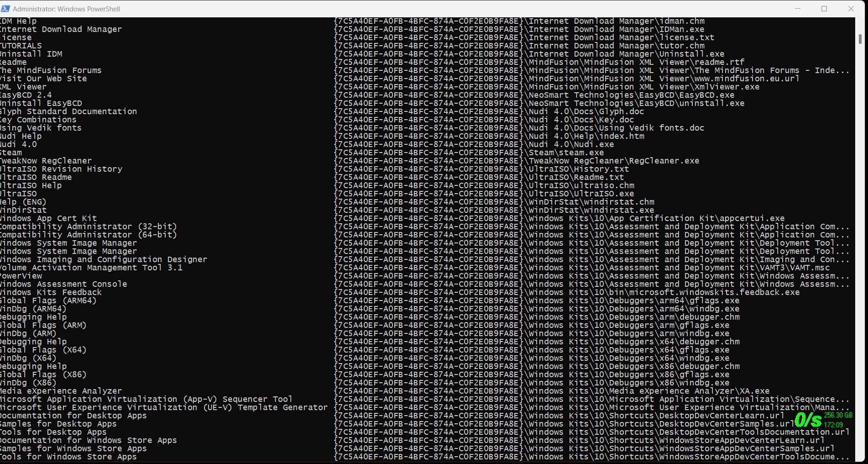
Task: Minimize the PowerShell window
Action: click(x=798, y=9)
